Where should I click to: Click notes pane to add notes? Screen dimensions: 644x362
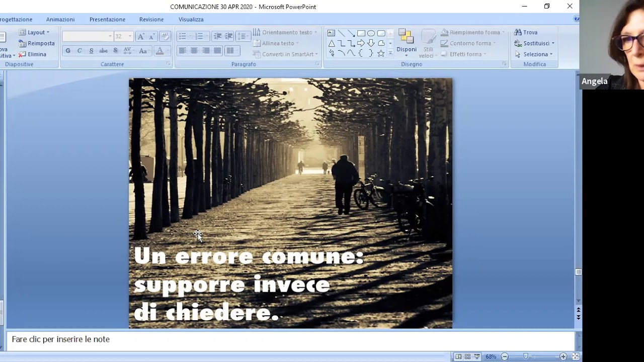(x=291, y=340)
